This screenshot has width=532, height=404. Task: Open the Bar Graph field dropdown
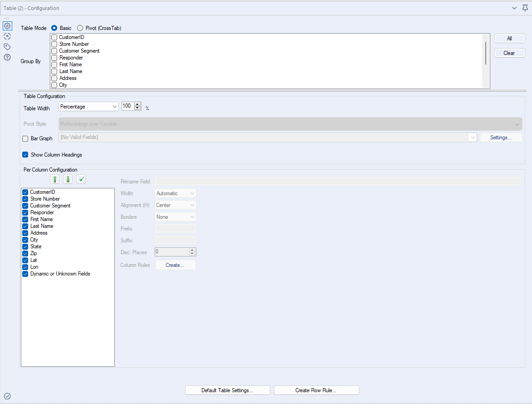[268, 137]
